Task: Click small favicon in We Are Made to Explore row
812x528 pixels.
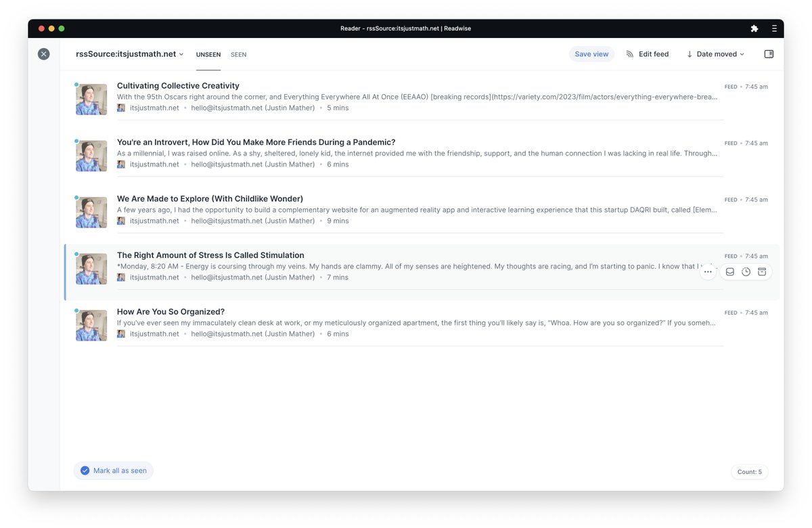Action: tap(121, 221)
